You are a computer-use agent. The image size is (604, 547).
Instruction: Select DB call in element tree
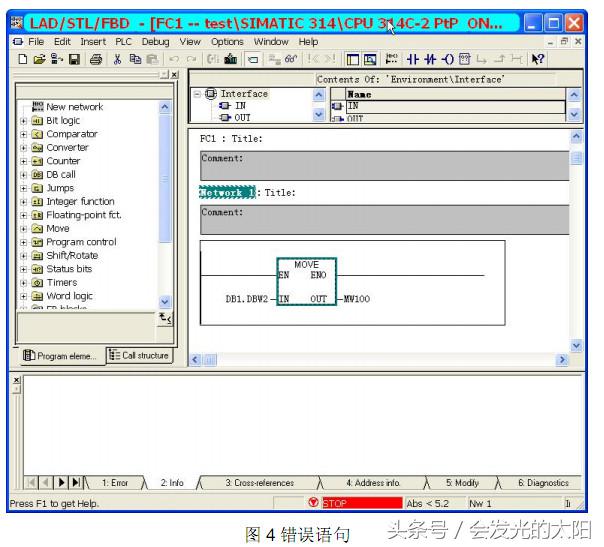click(x=61, y=175)
